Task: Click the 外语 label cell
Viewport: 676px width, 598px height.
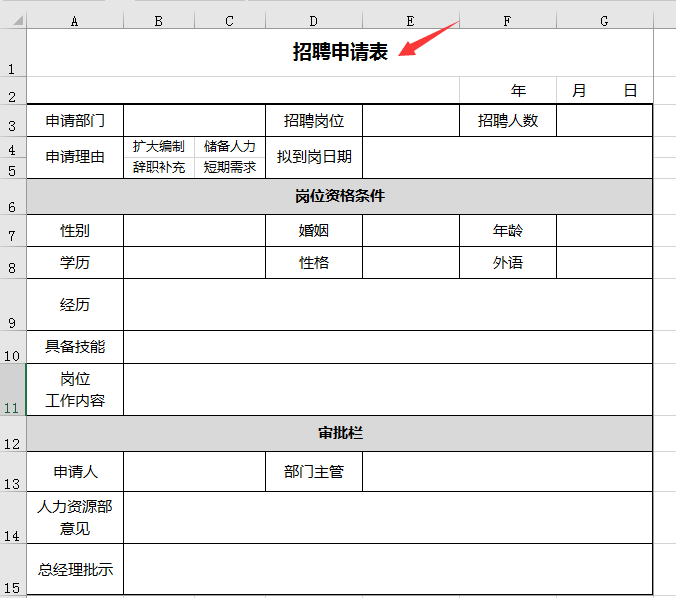Action: pos(508,263)
